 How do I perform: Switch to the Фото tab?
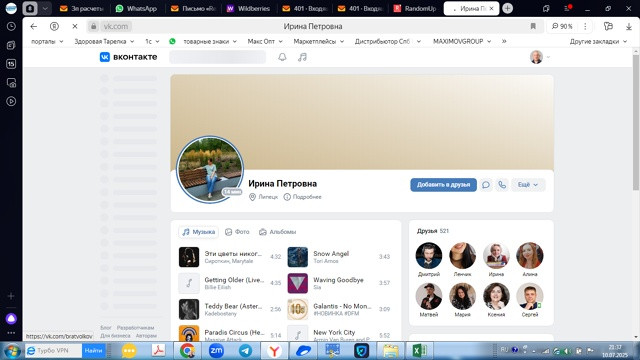pos(237,232)
